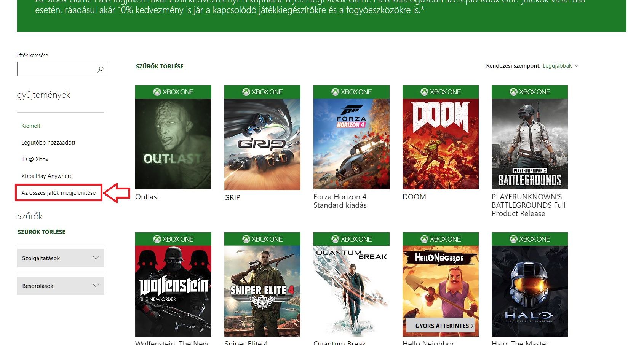This screenshot has height=345, width=644.
Task: Open the ID @ Xbox collection
Action: [35, 159]
